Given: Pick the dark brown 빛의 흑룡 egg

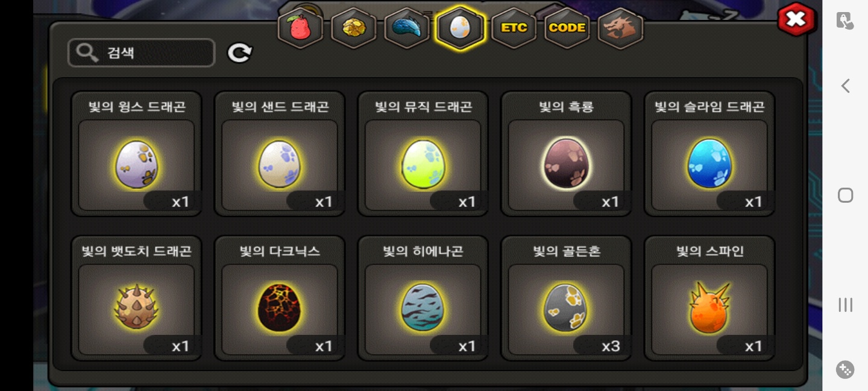Looking at the screenshot, I should click(x=566, y=153).
